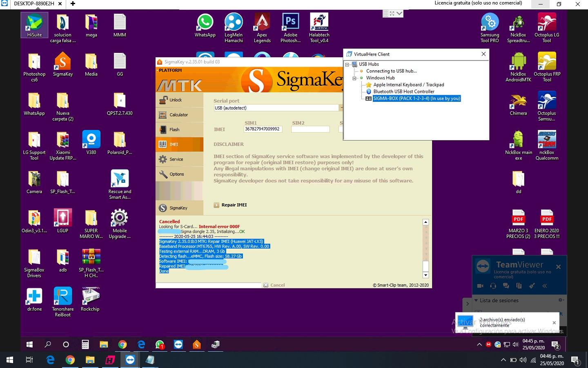This screenshot has width=588, height=368.
Task: Launch the Chimera desktop shortcut
Action: click(x=518, y=104)
